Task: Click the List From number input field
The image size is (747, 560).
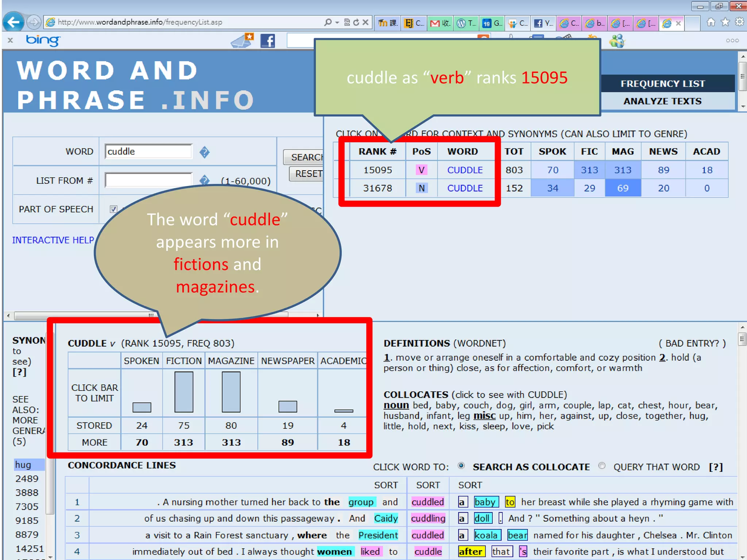Action: [x=148, y=180]
